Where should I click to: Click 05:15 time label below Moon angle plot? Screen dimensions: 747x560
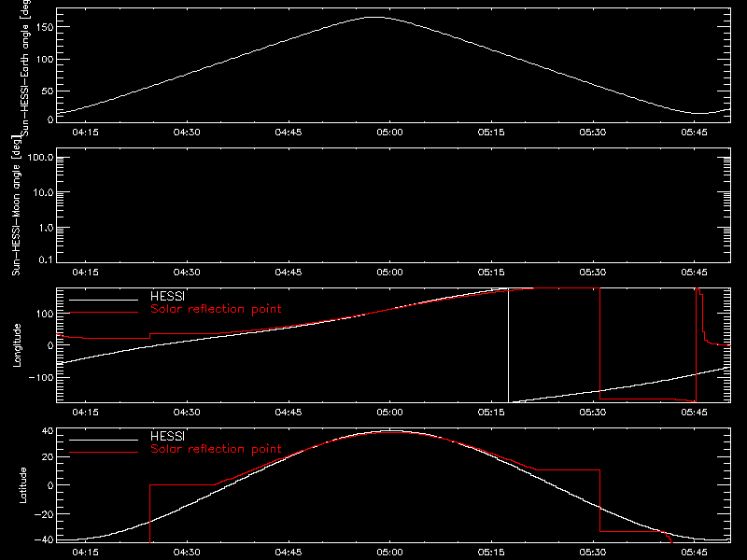491,273
